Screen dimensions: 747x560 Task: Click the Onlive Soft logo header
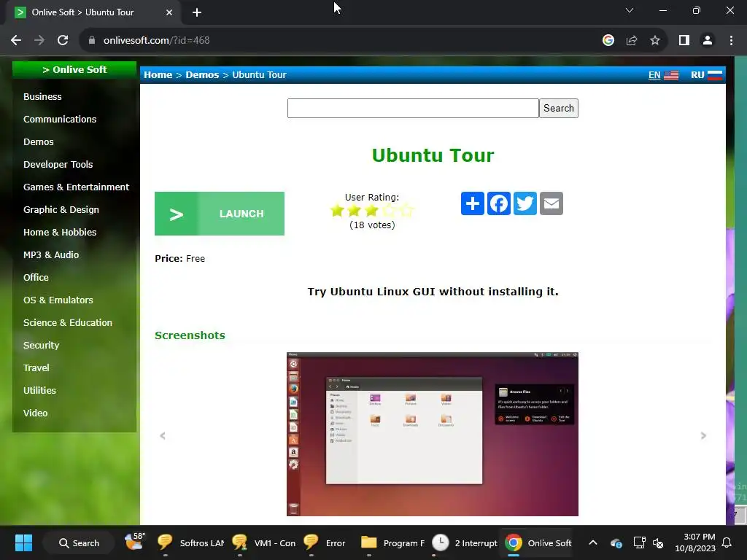(74, 69)
